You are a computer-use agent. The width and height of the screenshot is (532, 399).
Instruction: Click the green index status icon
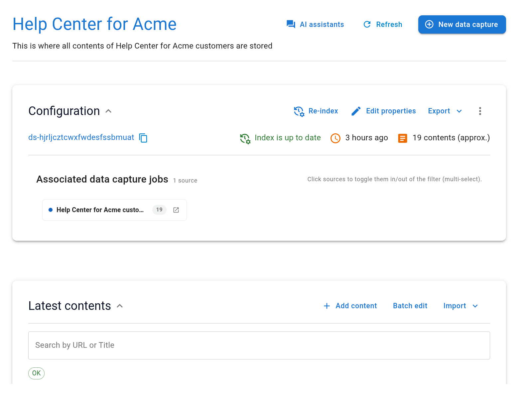(245, 138)
